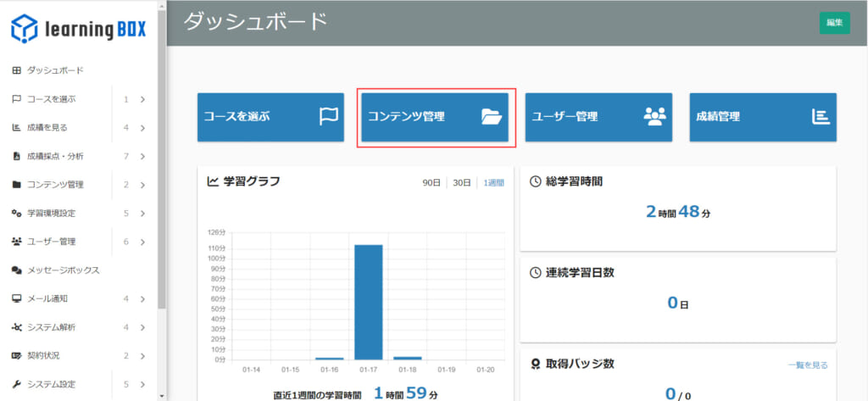Click the ダッシュボード grid icon in sidebar
The height and width of the screenshot is (401, 868).
[17, 70]
